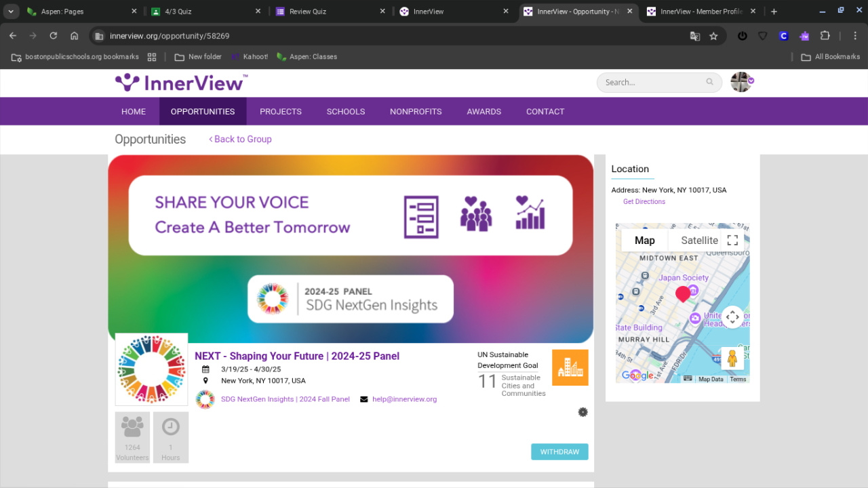This screenshot has height=488, width=868.
Task: Open the apps grid shortcut in bookmarks bar
Action: 152,57
